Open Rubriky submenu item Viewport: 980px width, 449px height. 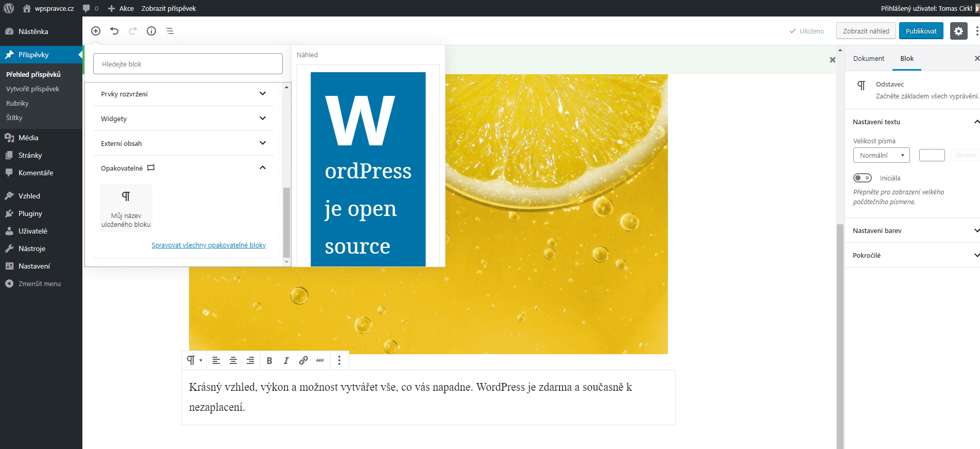[18, 103]
